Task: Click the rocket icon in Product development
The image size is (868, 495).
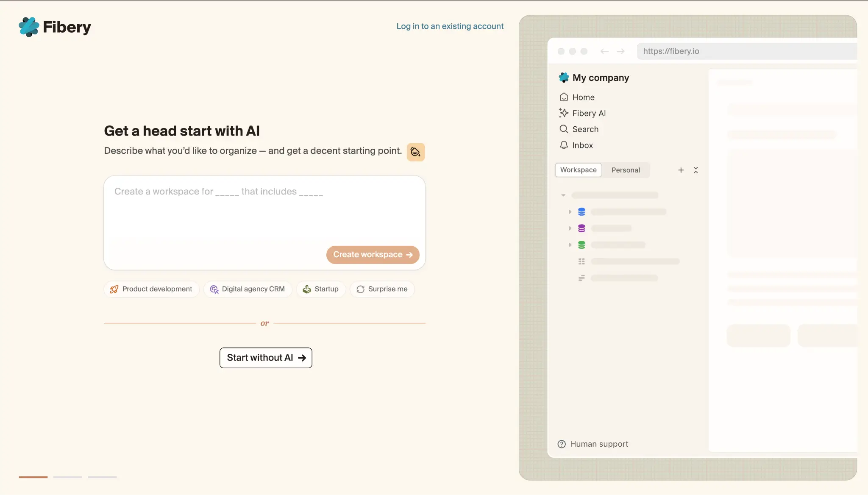Action: [x=114, y=289]
